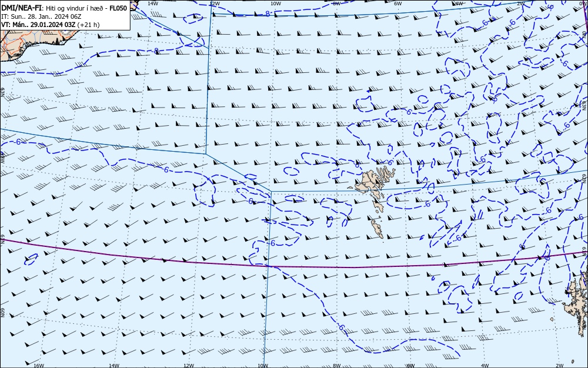Click the 18W label on the left border
Screen dimensions: 588x368
2,158
